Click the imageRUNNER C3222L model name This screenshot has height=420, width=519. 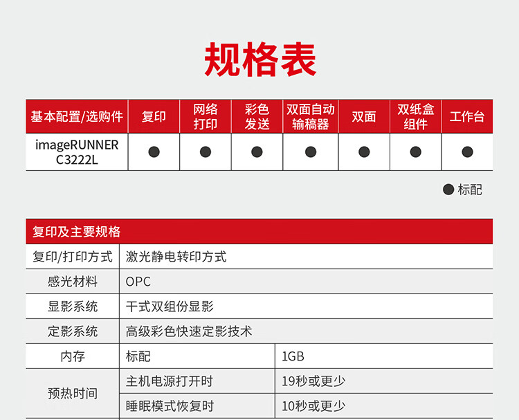[77, 152]
